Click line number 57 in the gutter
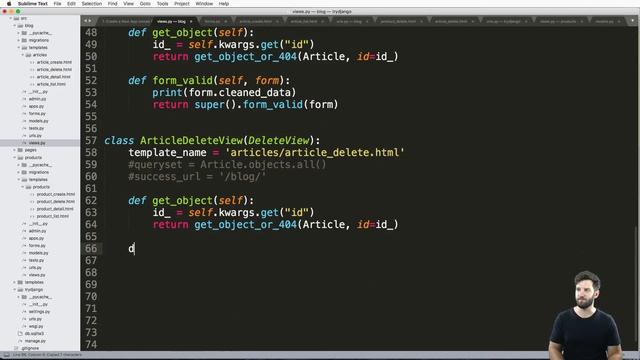The image size is (640, 360). [91, 140]
